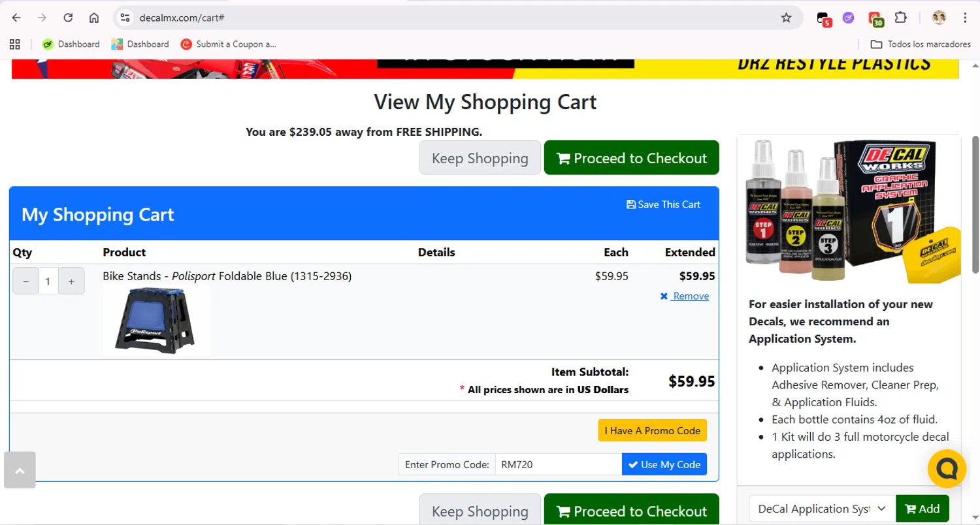The image size is (980, 525).
Task: Open second Dashboard bookmark with colorful icon
Action: pyautogui.click(x=140, y=44)
